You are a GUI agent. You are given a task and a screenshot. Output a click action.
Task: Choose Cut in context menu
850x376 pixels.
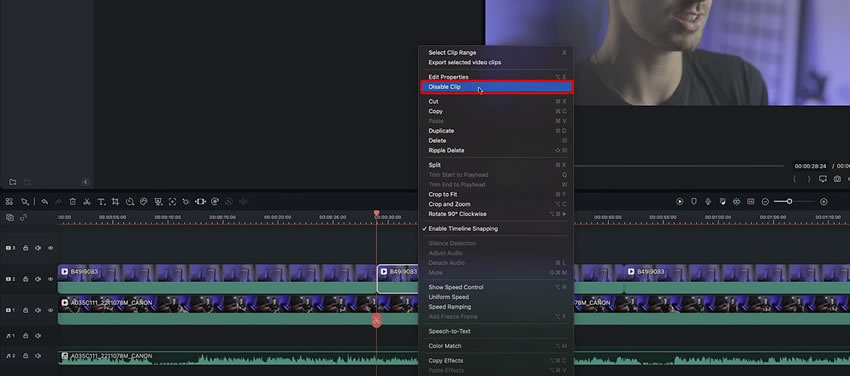(x=496, y=101)
